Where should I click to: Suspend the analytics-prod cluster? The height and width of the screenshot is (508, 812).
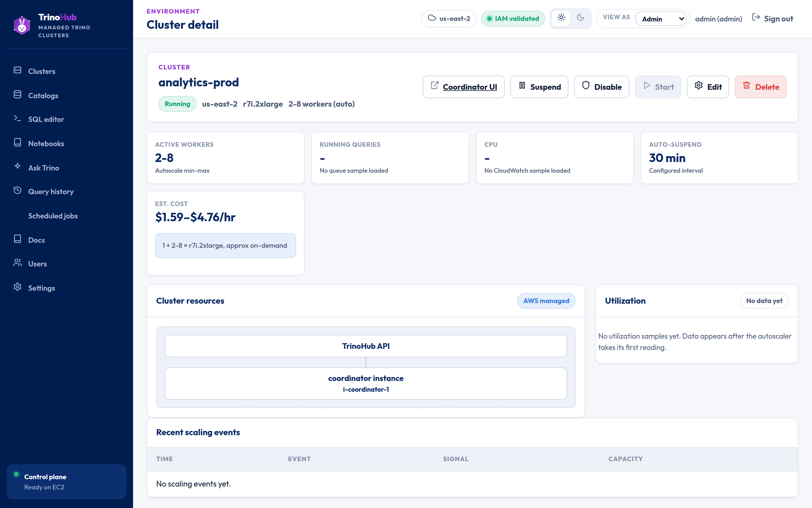coord(539,87)
